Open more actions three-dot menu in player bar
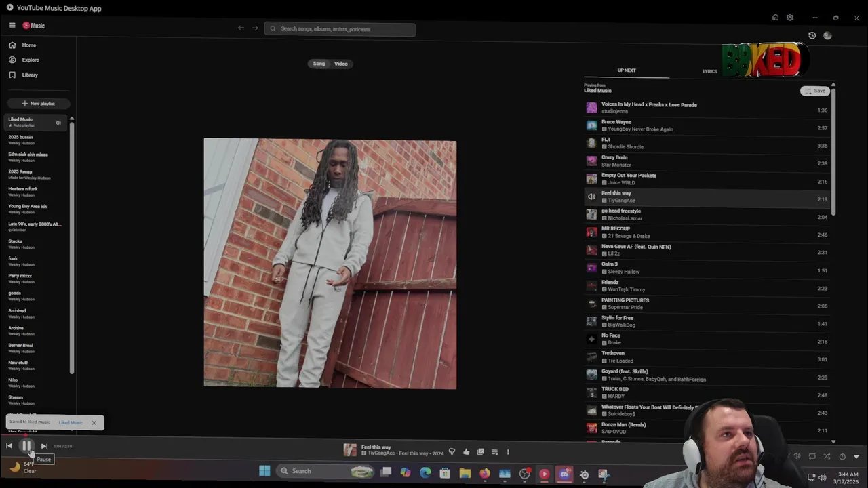The image size is (868, 488). 508,452
